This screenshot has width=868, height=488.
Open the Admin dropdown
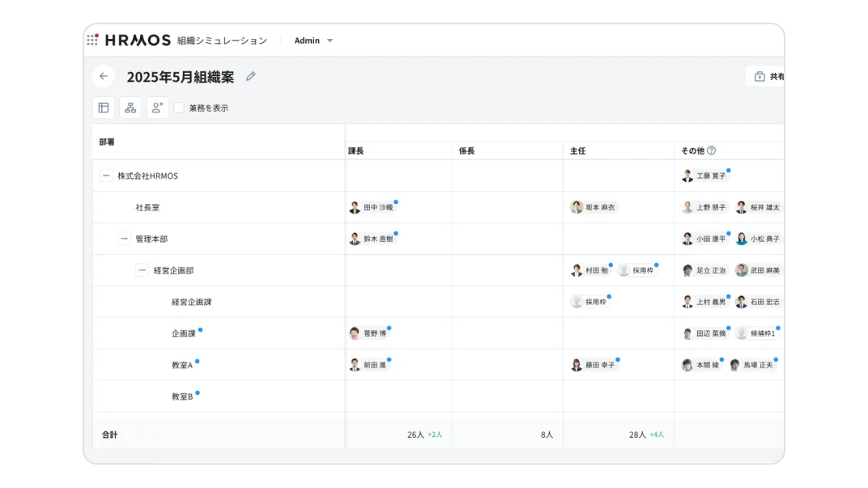click(313, 40)
